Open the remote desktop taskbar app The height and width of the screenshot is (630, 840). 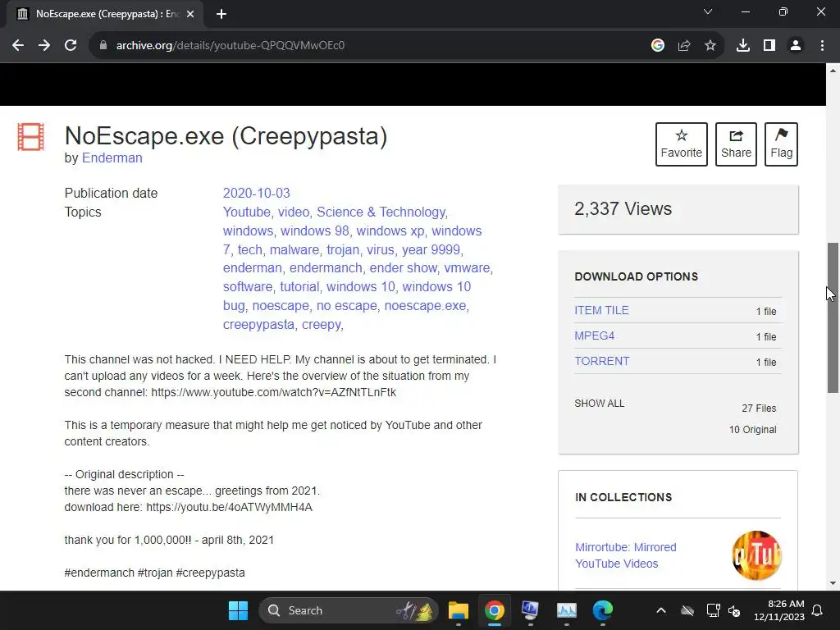pos(530,610)
